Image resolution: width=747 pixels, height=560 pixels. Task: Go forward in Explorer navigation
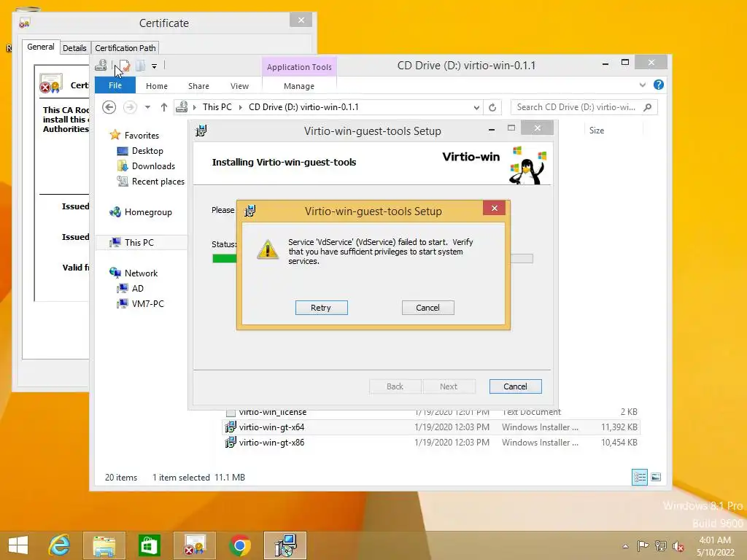coord(130,107)
